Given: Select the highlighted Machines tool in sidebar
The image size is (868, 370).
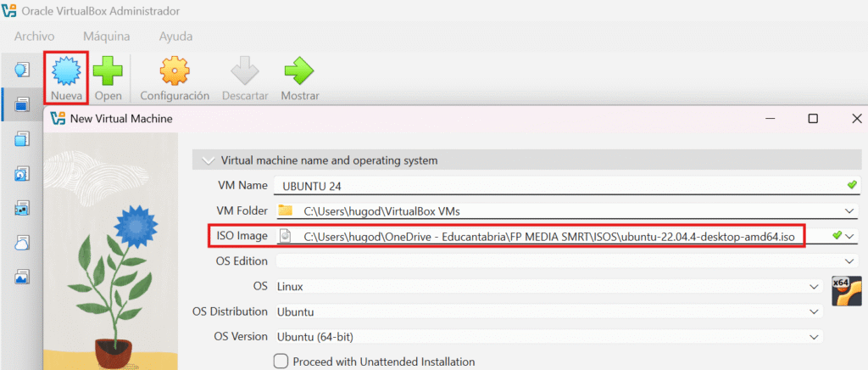Looking at the screenshot, I should pos(22,104).
